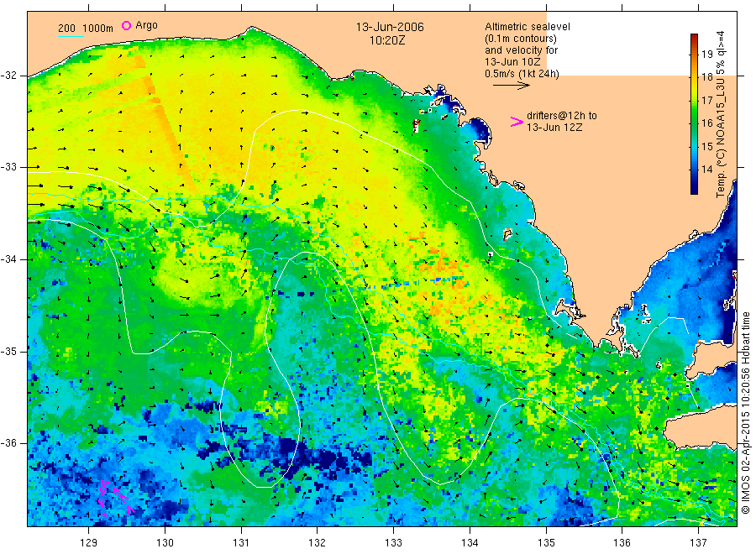Click colorbar tick label '16'

tap(706, 123)
